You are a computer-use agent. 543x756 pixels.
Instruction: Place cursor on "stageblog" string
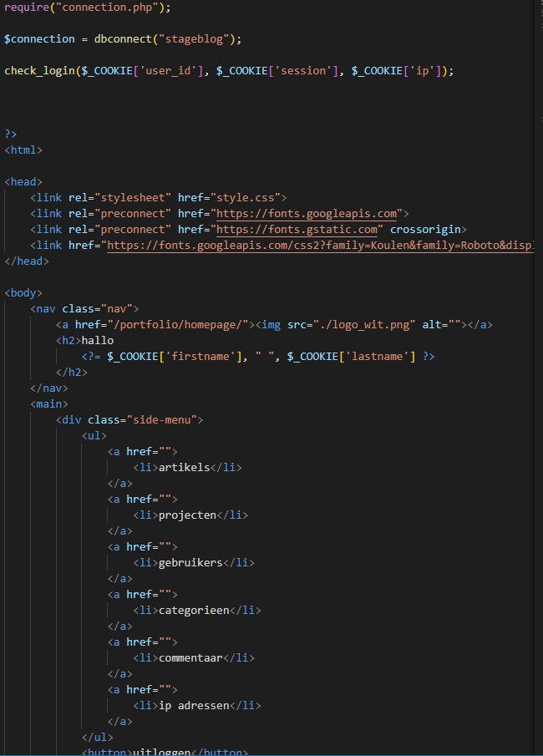pyautogui.click(x=192, y=39)
